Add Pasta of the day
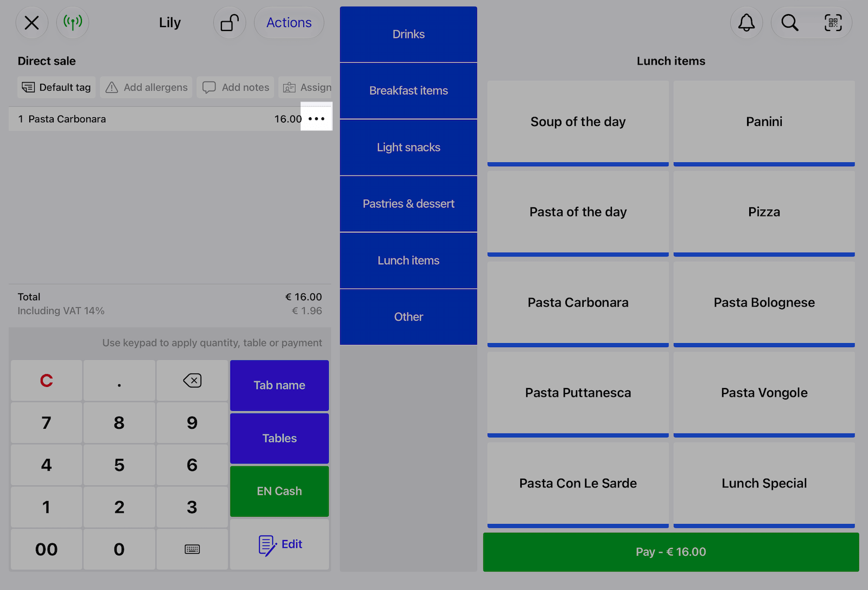 (x=578, y=213)
